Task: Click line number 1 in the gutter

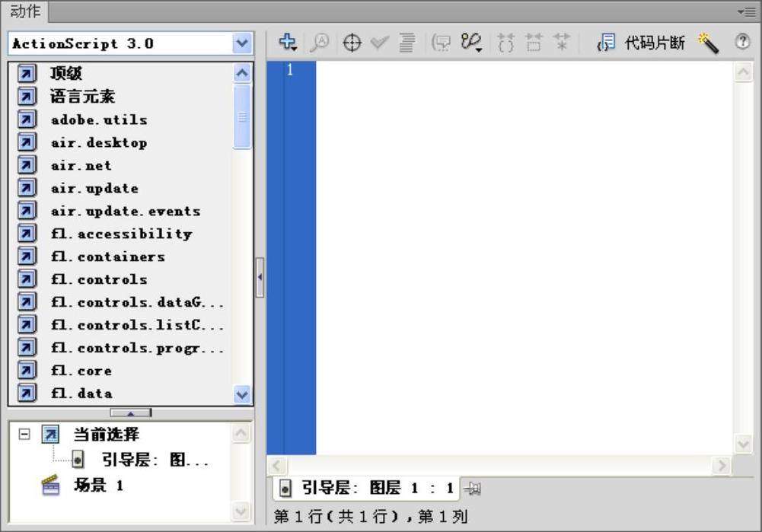Action: pos(290,70)
